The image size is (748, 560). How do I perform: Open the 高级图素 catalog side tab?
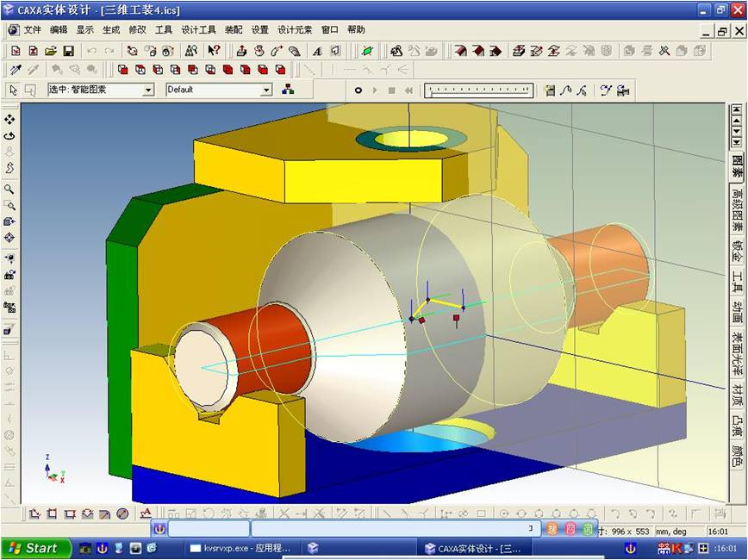737,211
